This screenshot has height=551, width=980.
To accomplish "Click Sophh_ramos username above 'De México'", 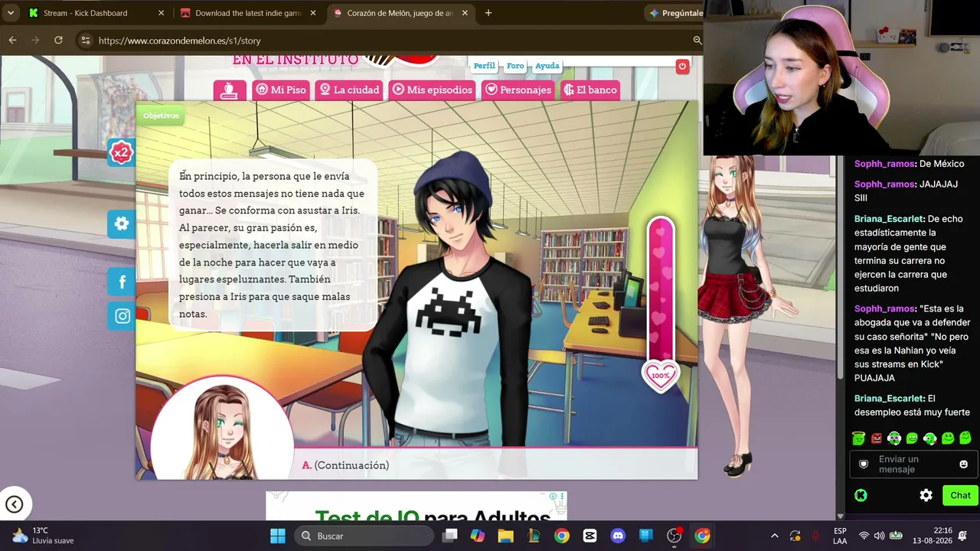I will pyautogui.click(x=884, y=164).
